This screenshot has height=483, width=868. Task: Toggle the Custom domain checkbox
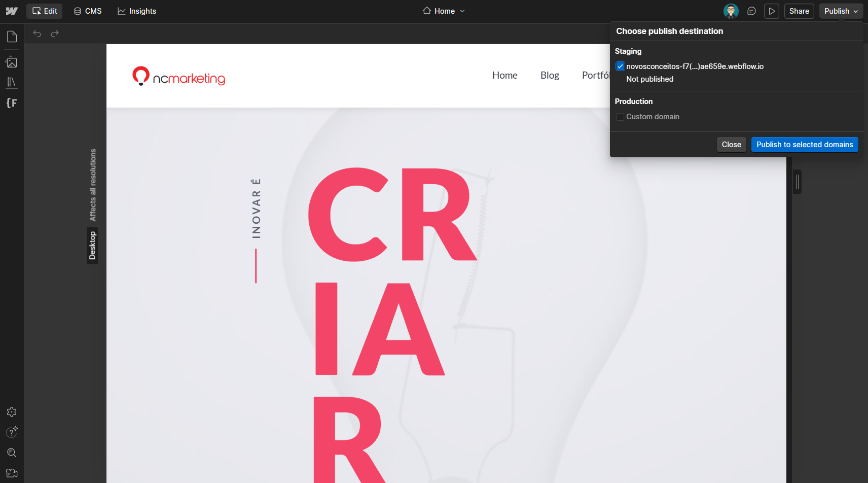(x=620, y=117)
